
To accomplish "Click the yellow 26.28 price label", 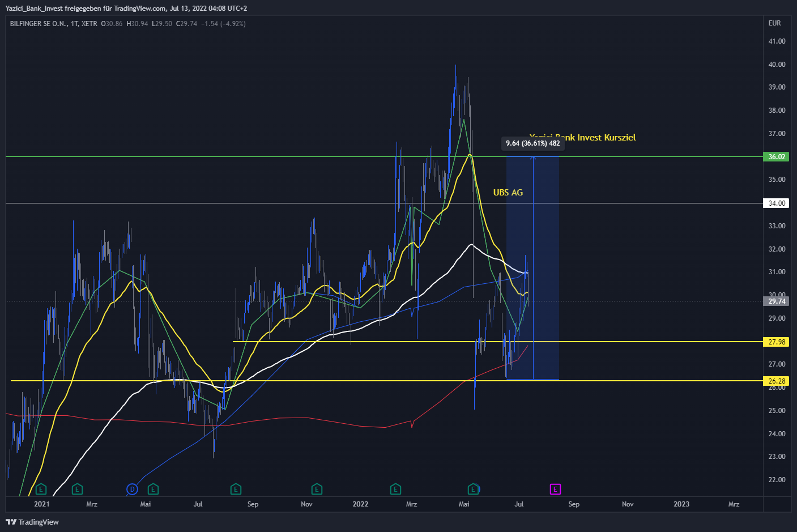I will [x=776, y=381].
